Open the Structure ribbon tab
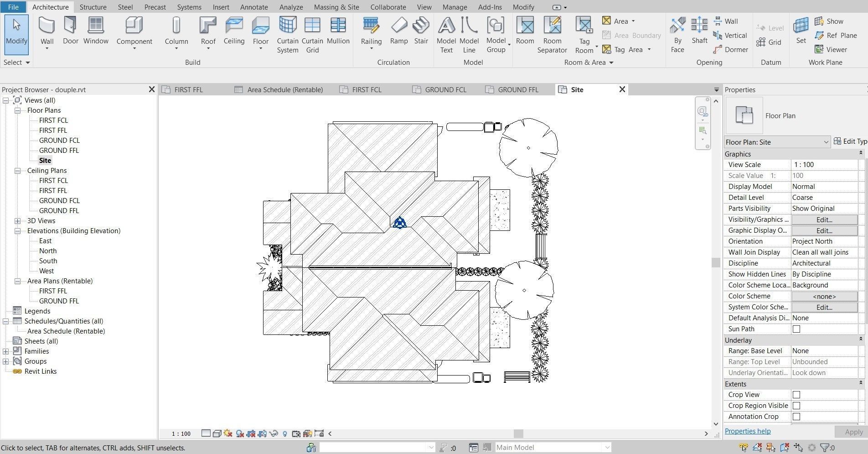The height and width of the screenshot is (454, 868). click(x=93, y=7)
